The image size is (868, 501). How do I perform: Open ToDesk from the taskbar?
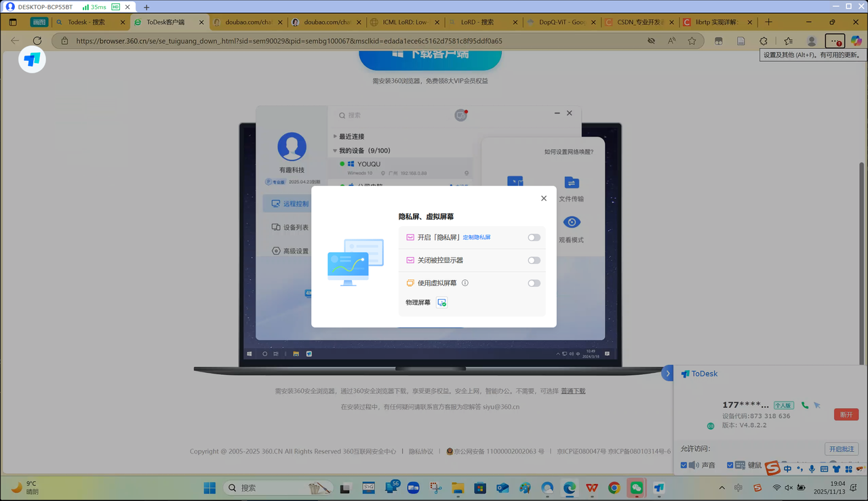(x=658, y=487)
